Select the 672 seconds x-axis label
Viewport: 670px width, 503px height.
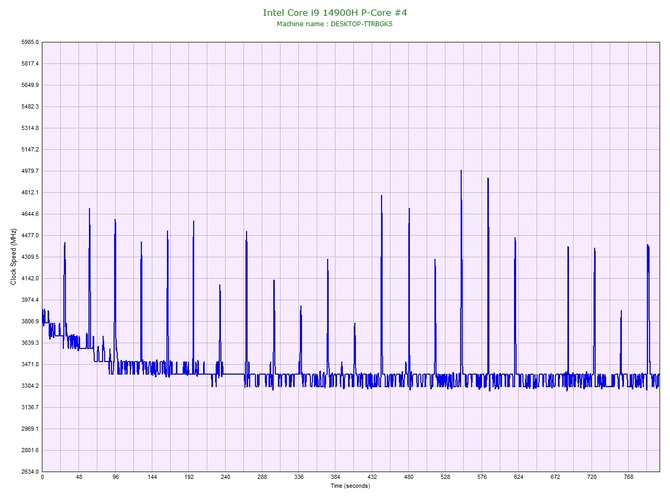click(555, 477)
